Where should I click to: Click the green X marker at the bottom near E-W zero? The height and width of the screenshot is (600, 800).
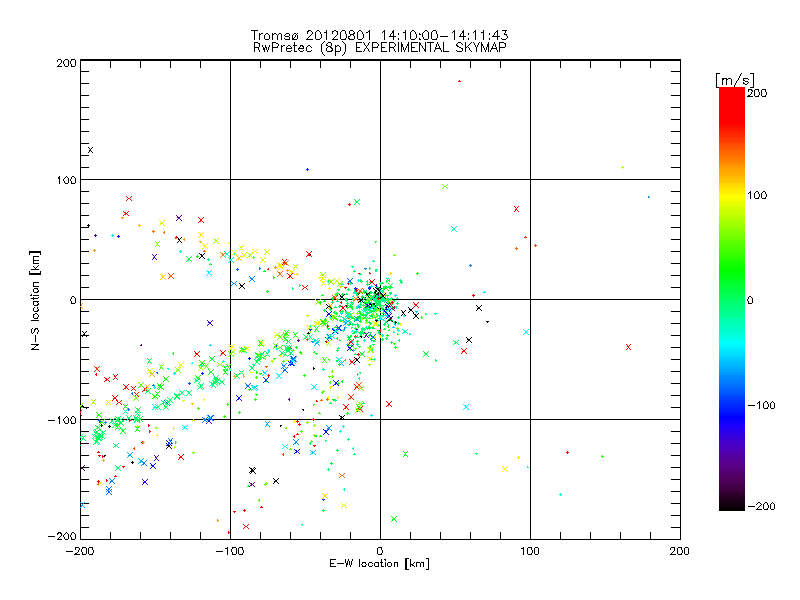click(394, 519)
